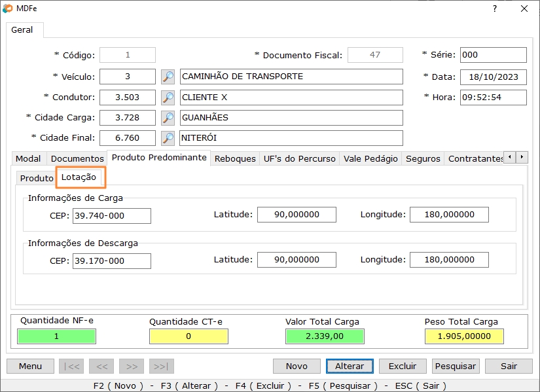Click the help question mark button
Screen dimensions: 540x392
[x=495, y=9]
